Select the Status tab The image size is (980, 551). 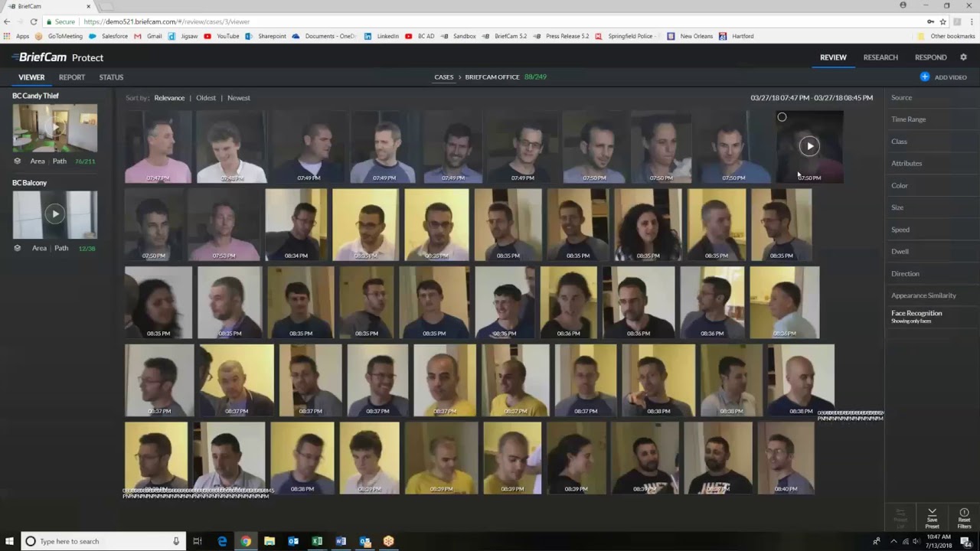(111, 77)
